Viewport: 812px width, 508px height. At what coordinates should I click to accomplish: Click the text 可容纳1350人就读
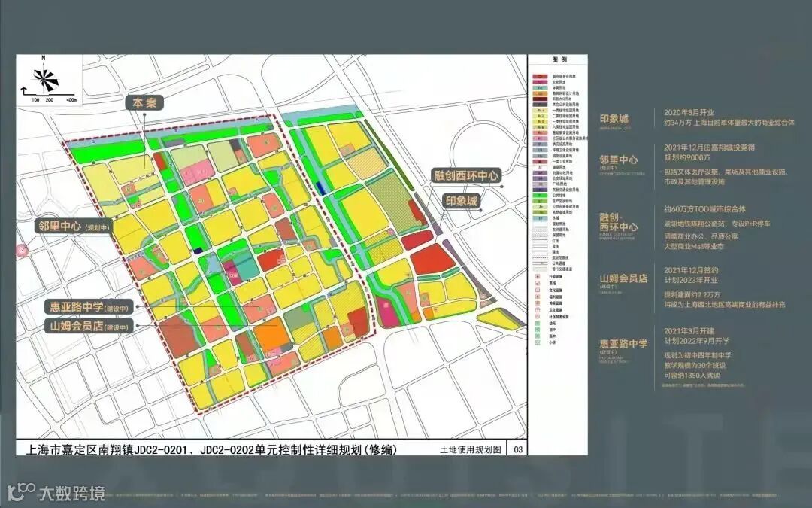click(x=692, y=375)
